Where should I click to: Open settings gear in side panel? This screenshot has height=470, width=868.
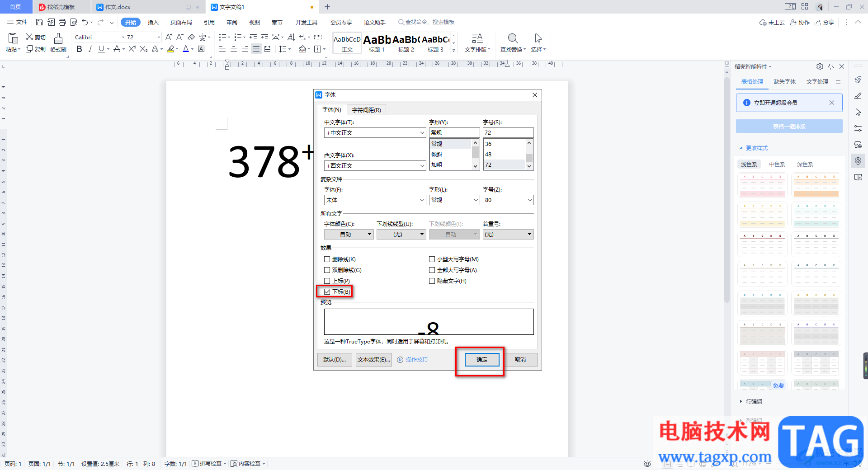[x=820, y=66]
